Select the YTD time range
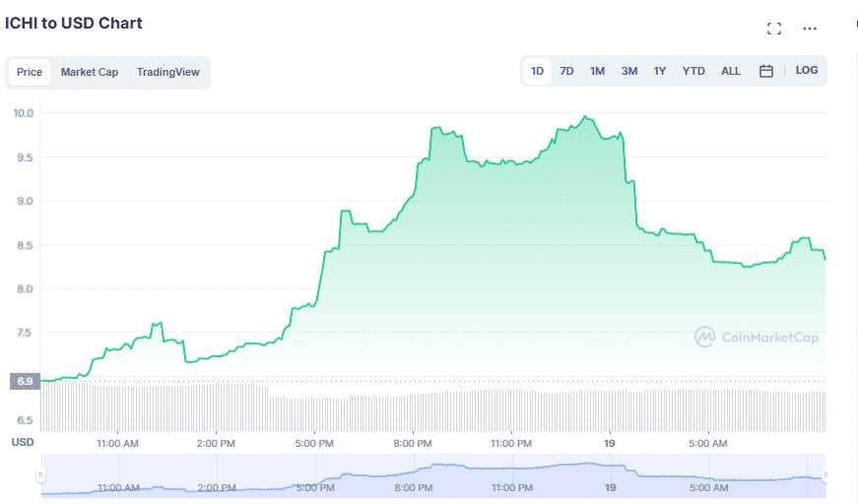This screenshot has height=504, width=858. (x=693, y=71)
